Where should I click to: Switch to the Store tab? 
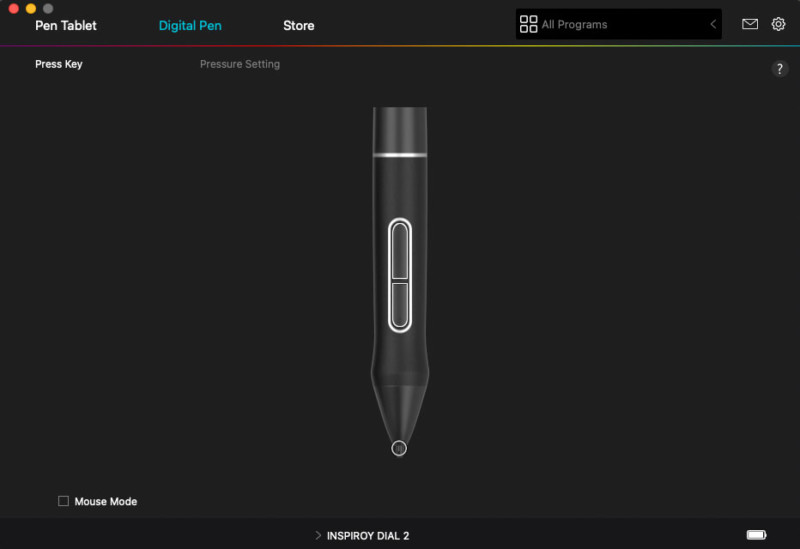(298, 26)
